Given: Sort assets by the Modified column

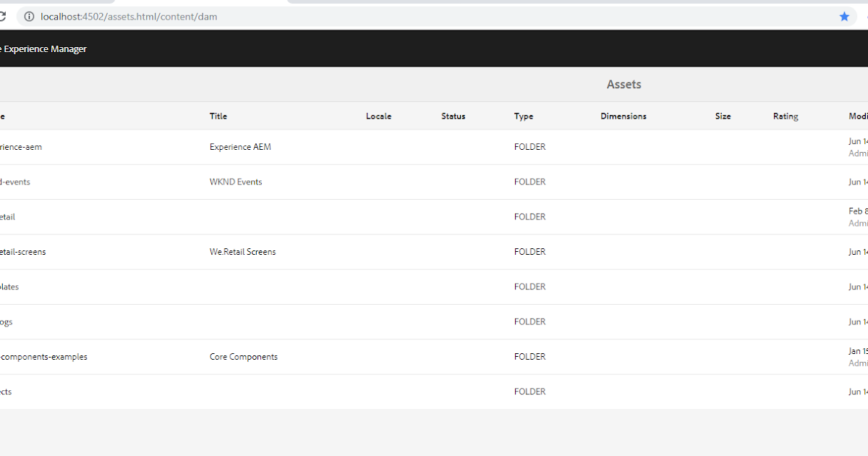Looking at the screenshot, I should [857, 116].
